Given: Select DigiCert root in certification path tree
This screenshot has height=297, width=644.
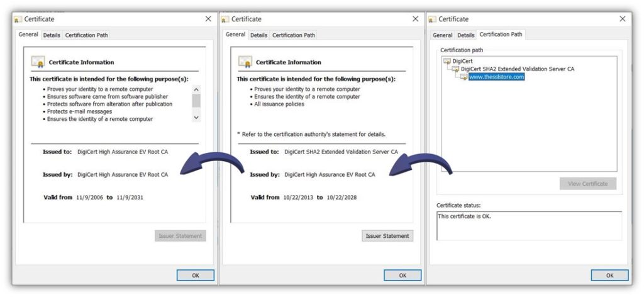Looking at the screenshot, I should (x=462, y=61).
